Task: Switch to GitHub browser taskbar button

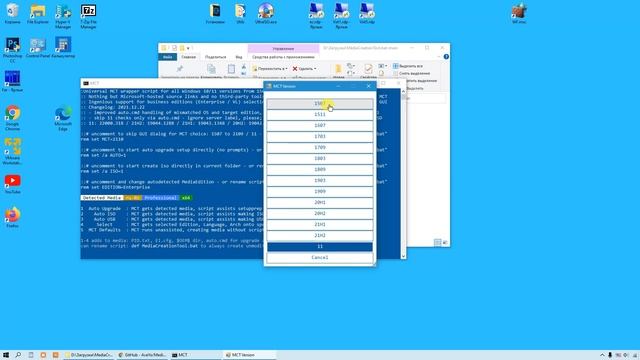Action: click(x=142, y=355)
